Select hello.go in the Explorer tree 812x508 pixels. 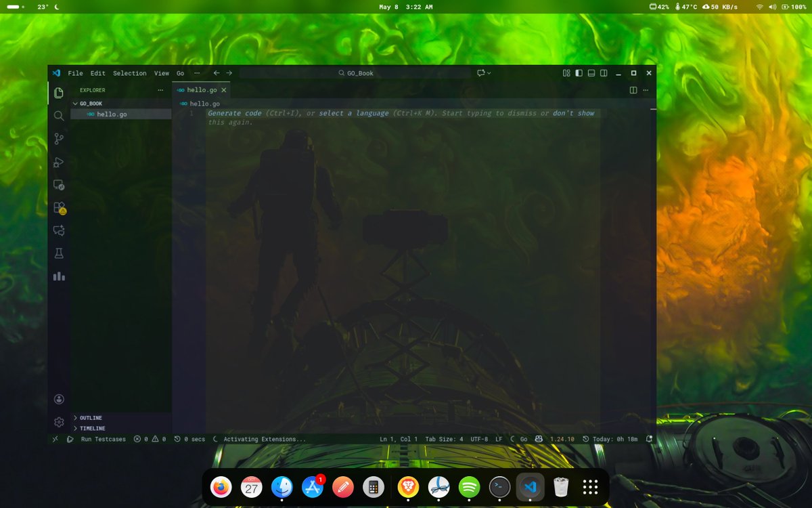click(120, 114)
